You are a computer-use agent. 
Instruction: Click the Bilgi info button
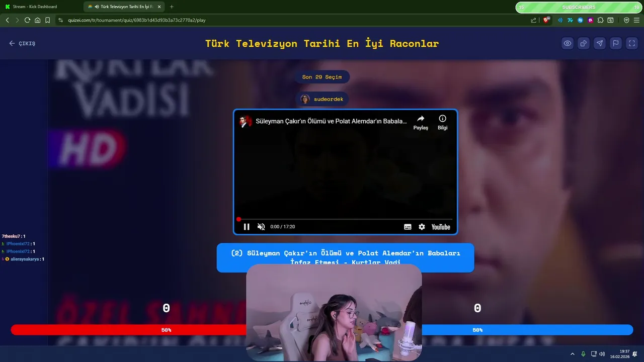pos(442,122)
